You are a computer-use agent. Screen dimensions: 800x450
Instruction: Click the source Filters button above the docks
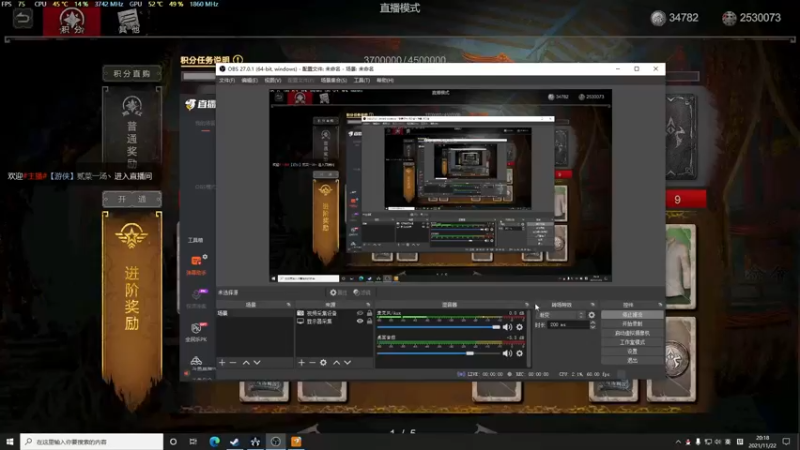pyautogui.click(x=362, y=292)
